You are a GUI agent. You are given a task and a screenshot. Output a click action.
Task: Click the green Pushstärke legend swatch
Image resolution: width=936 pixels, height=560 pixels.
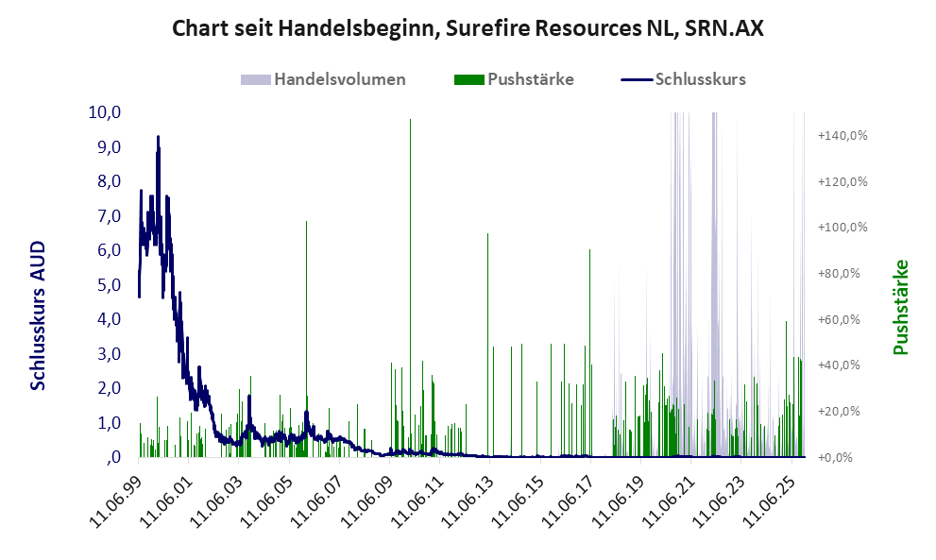(x=469, y=79)
